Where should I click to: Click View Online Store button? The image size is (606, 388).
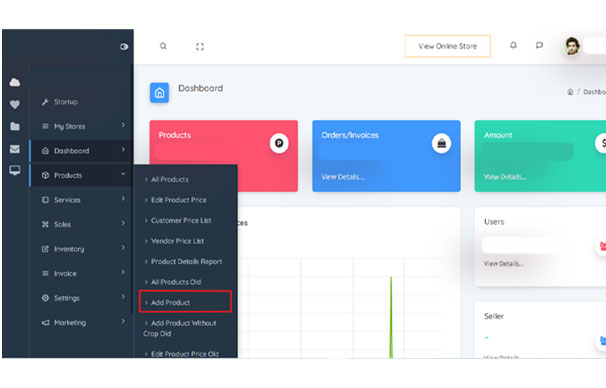(448, 46)
